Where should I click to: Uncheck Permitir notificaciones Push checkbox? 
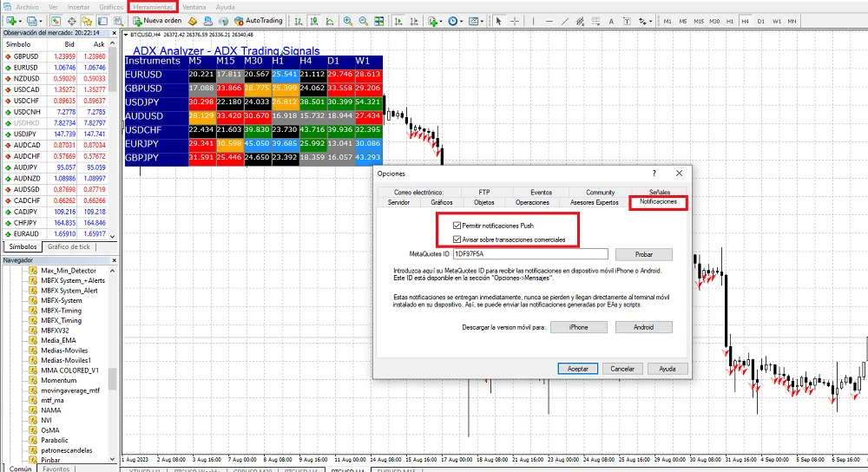pyautogui.click(x=457, y=226)
